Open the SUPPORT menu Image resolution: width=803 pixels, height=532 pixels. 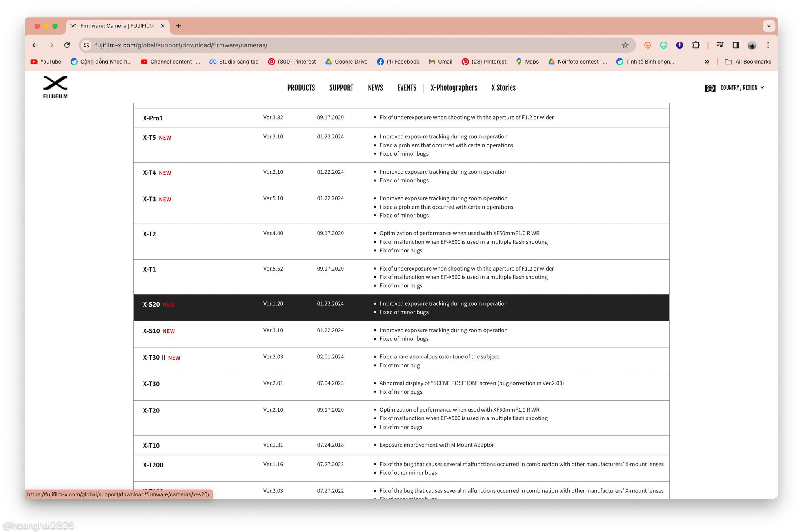click(341, 88)
